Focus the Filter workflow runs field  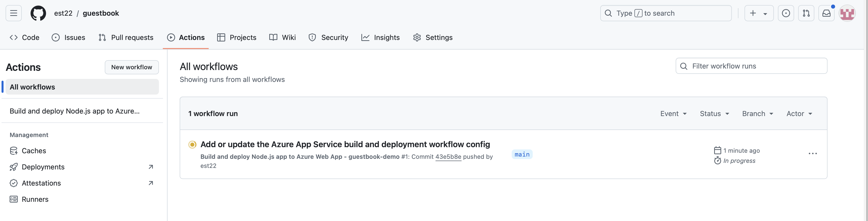point(751,66)
